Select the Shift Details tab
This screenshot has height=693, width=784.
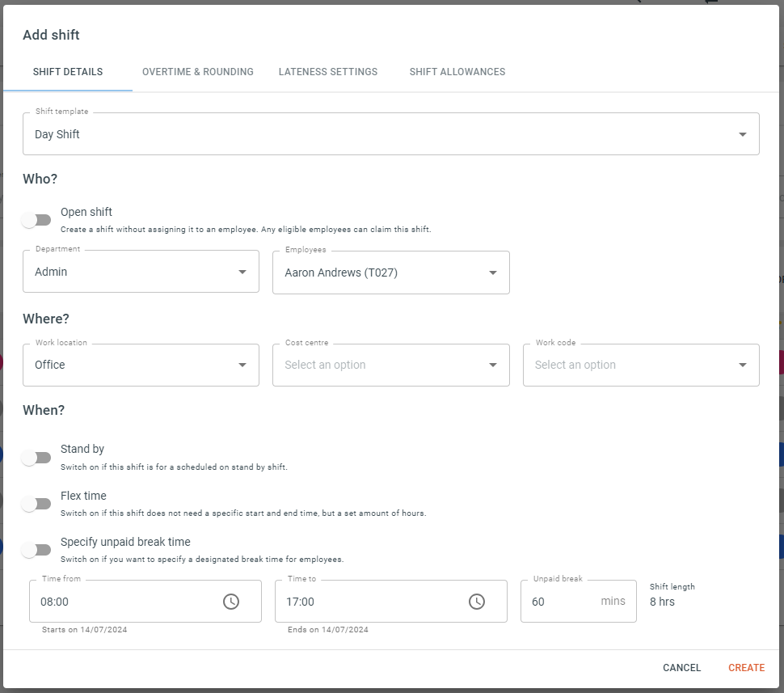68,71
